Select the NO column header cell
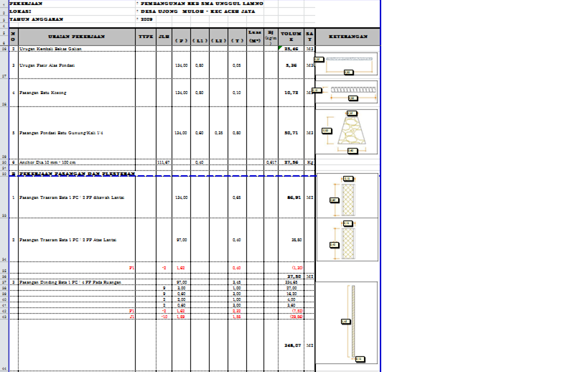The image size is (588, 372). coord(13,37)
